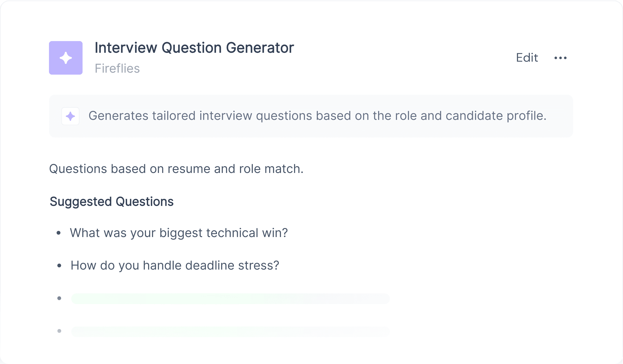This screenshot has height=364, width=623.
Task: Select the Interview Question Generator title
Action: point(194,48)
